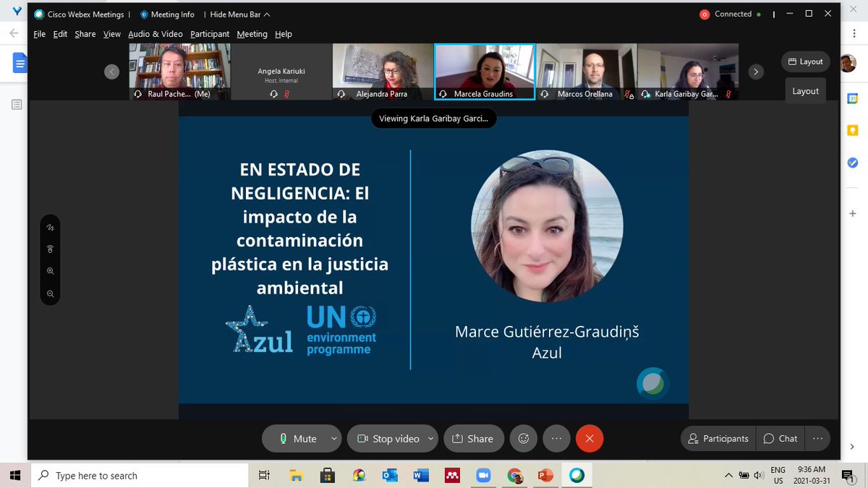
Task: Open Google Keep icon in browser side panel
Action: (853, 130)
